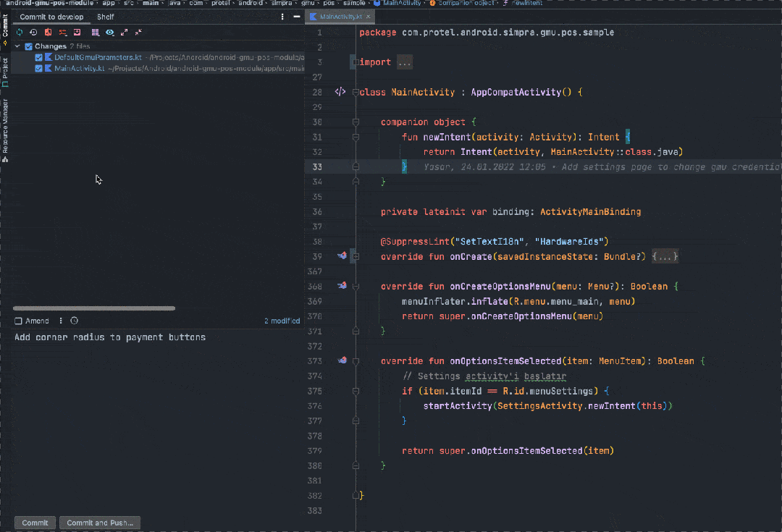Open the Commit sidebar tool window
The width and height of the screenshot is (782, 532).
5,30
